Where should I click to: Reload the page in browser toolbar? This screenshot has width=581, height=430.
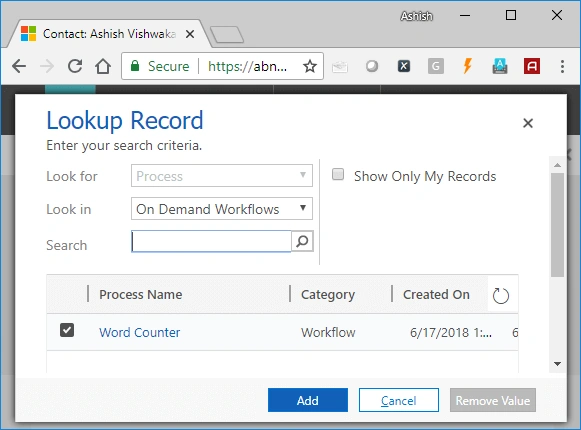click(x=75, y=66)
